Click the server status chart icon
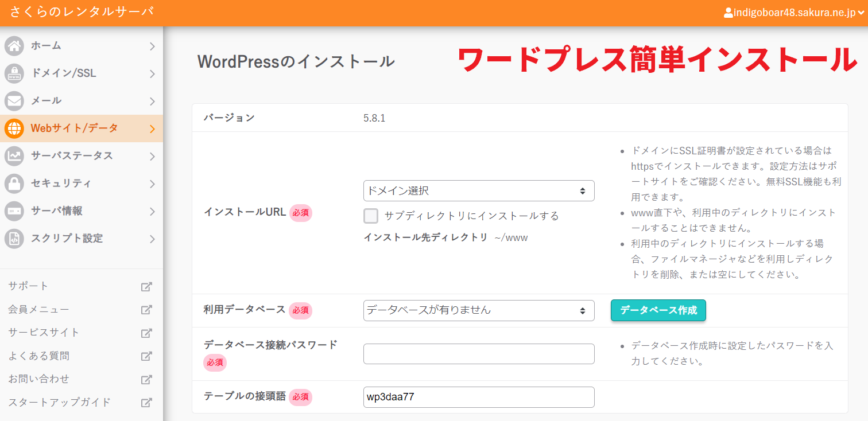 pos(14,156)
